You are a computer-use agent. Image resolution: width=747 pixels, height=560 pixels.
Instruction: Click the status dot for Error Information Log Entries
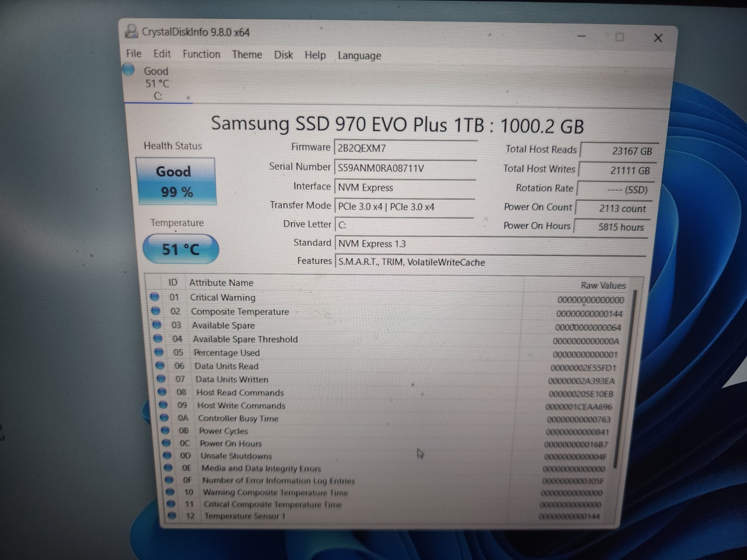coord(169,480)
